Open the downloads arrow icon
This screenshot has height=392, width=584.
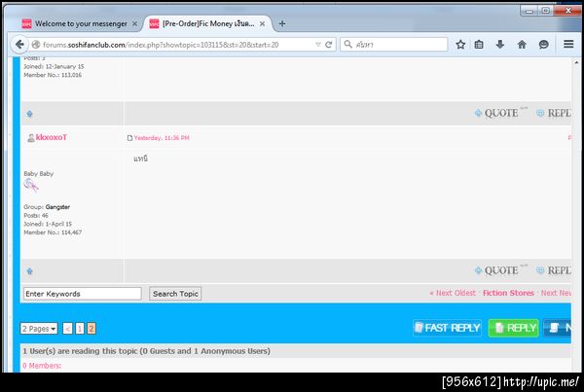[500, 45]
